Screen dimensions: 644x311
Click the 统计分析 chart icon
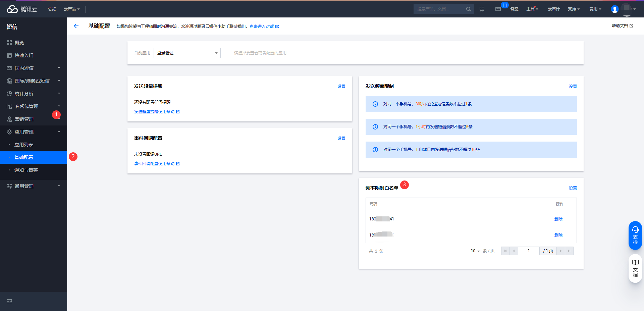[9, 94]
